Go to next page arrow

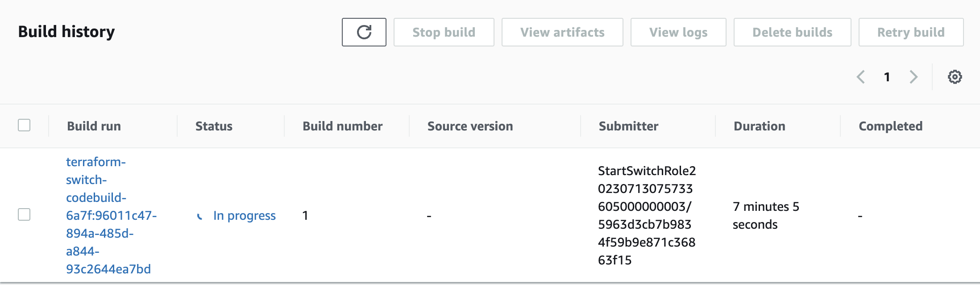914,77
